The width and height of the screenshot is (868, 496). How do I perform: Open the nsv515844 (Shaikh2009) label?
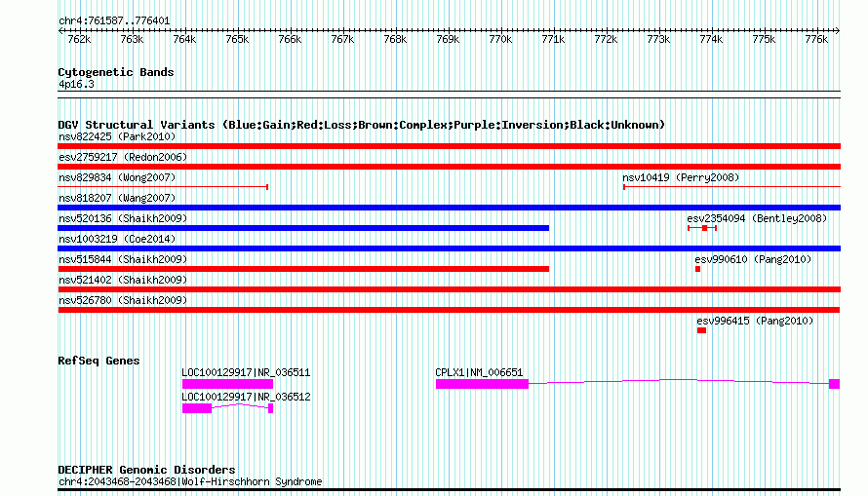(123, 259)
